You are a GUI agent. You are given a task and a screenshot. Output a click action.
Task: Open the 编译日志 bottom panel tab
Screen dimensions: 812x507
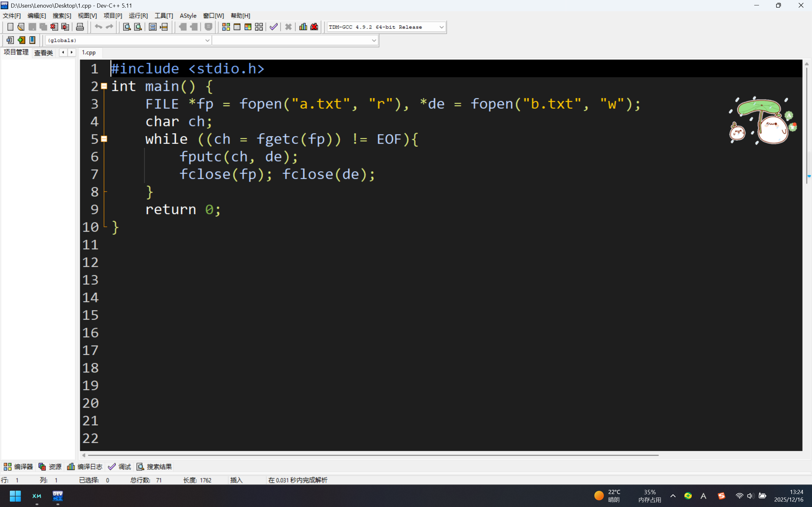(85, 466)
